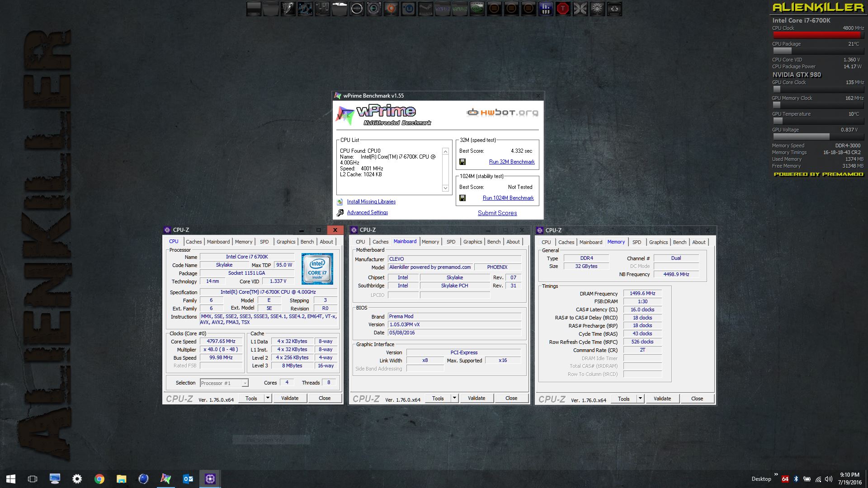
Task: Switch to Caches tab in the first CPU-Z window
Action: (x=193, y=242)
